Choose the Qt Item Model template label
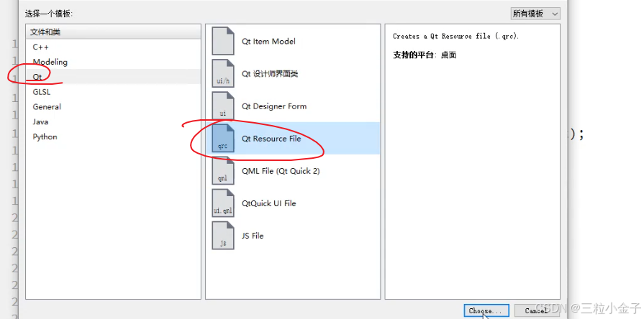The image size is (644, 319). pos(268,41)
